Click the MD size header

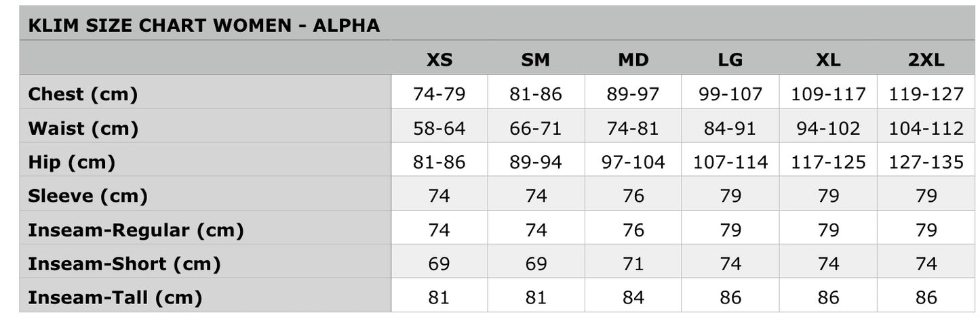(x=633, y=60)
